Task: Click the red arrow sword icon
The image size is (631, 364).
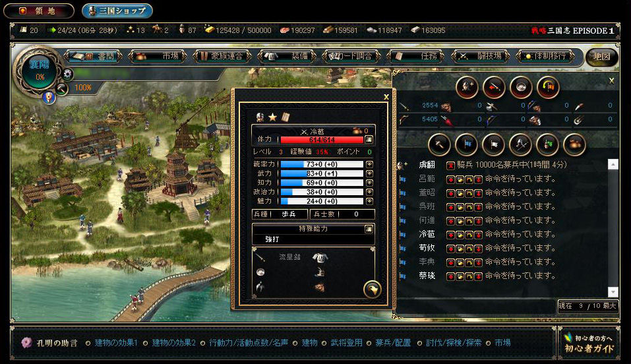Action: pos(494,88)
